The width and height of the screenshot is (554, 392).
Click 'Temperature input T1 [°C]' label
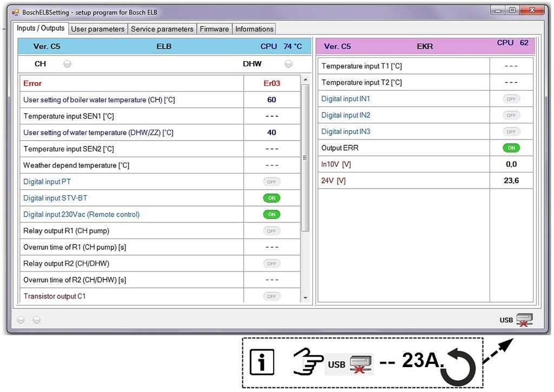pyautogui.click(x=361, y=66)
